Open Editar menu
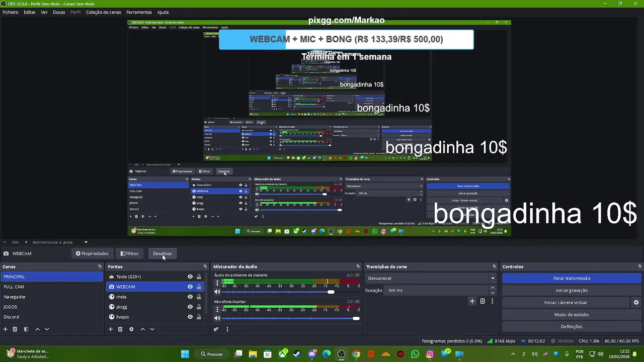This screenshot has width=644, height=362. pyautogui.click(x=30, y=12)
